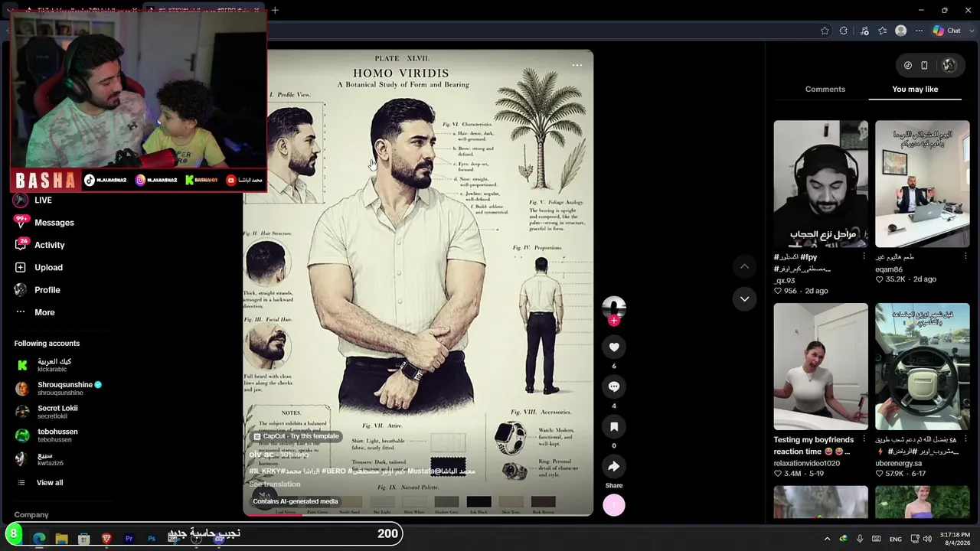Click See translation under the caption
The height and width of the screenshot is (551, 980).
tap(275, 484)
